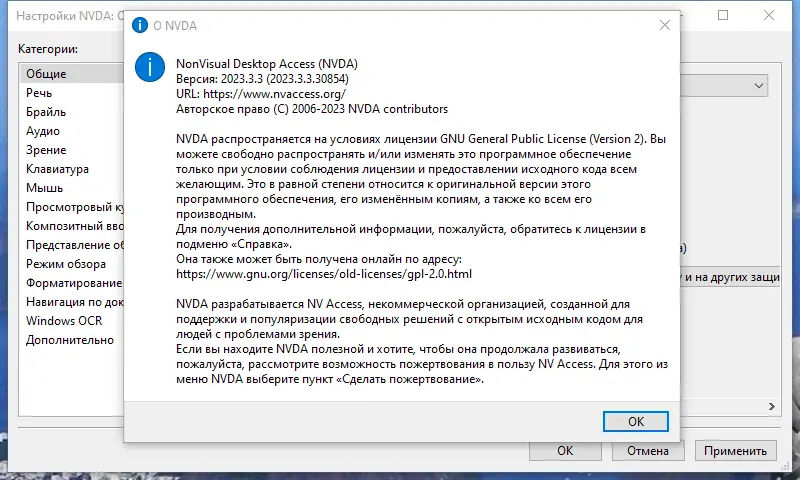This screenshot has height=480, width=800.
Task: Maximize the NVDA settings window
Action: pyautogui.click(x=723, y=15)
